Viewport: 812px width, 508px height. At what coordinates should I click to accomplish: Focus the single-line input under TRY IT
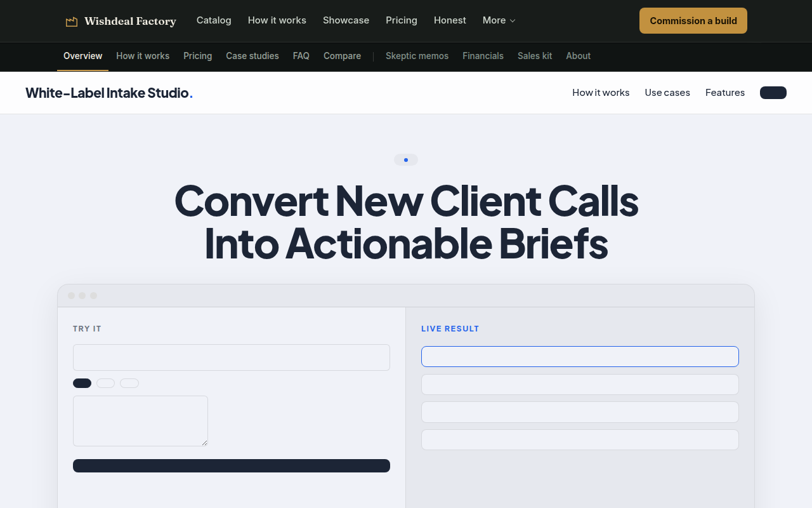click(232, 358)
